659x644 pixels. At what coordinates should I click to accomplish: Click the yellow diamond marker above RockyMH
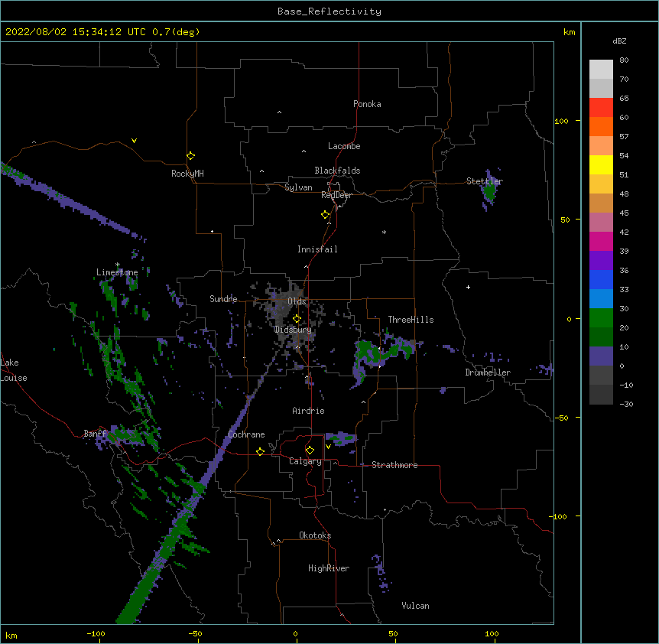click(190, 156)
